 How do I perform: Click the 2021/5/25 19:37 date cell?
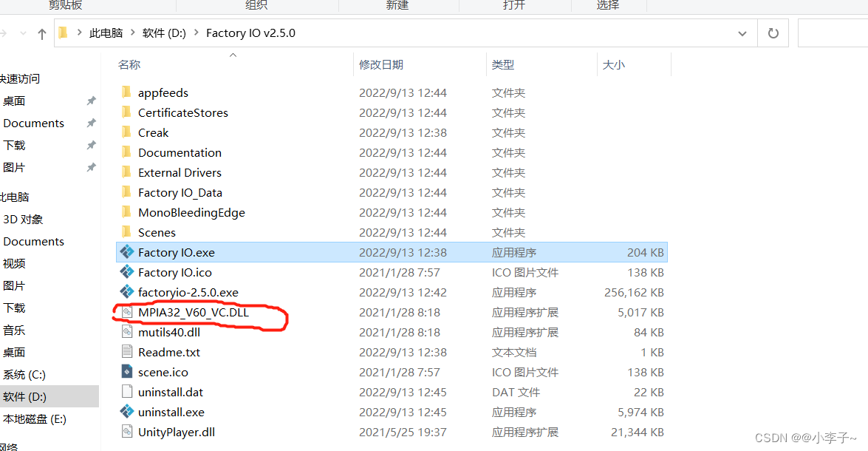403,433
